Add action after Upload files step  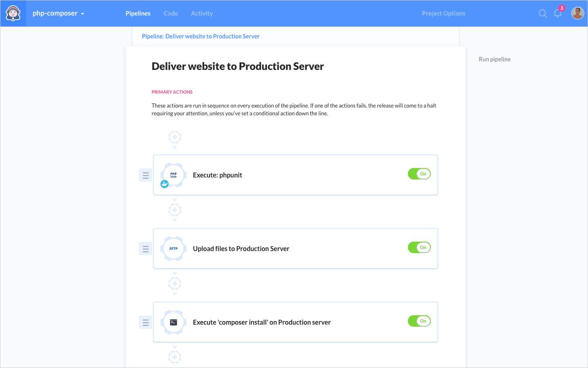175,283
